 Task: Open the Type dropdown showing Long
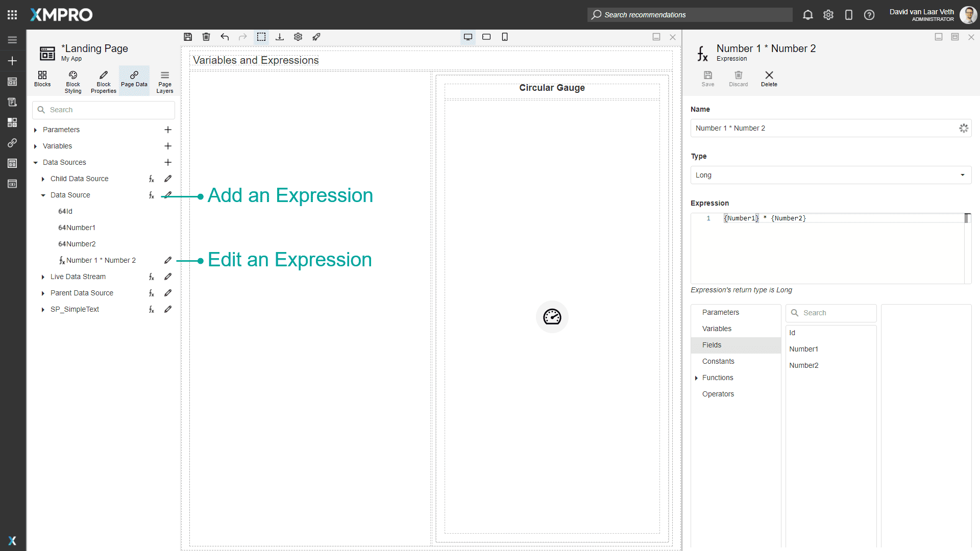tap(830, 175)
